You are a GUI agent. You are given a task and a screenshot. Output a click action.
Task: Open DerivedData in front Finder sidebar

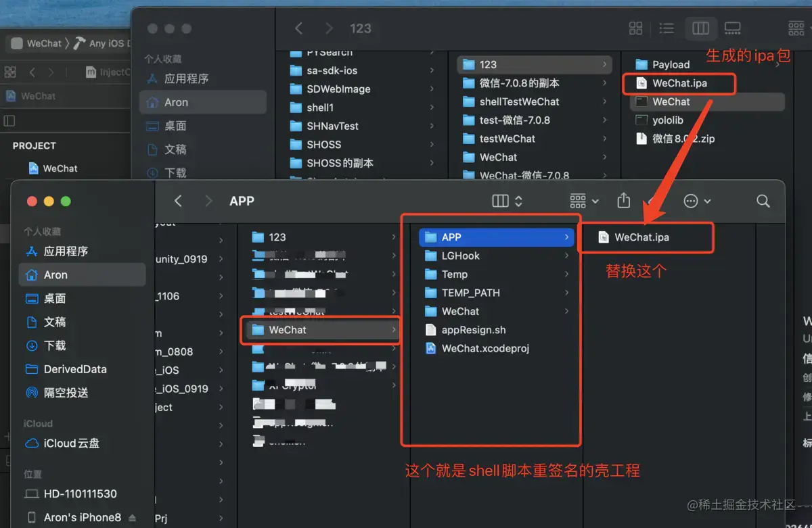[x=82, y=369]
